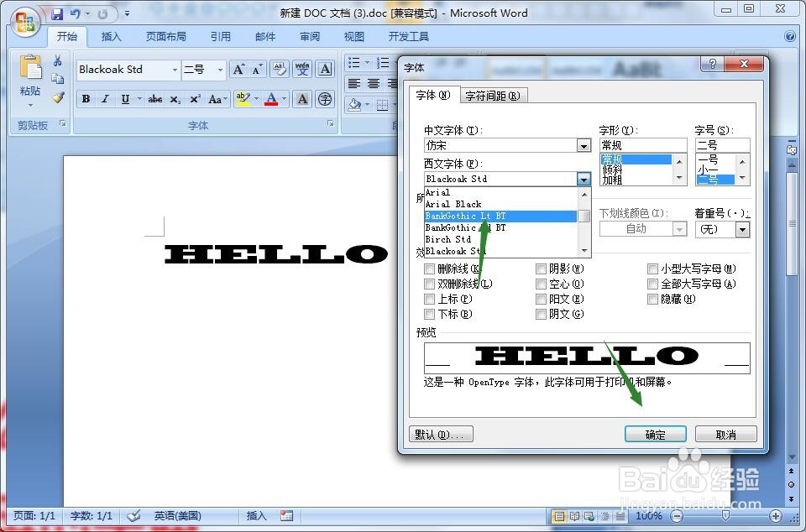Expand 中文字体 dropdown in dialog
This screenshot has height=532, width=806.
[x=584, y=146]
